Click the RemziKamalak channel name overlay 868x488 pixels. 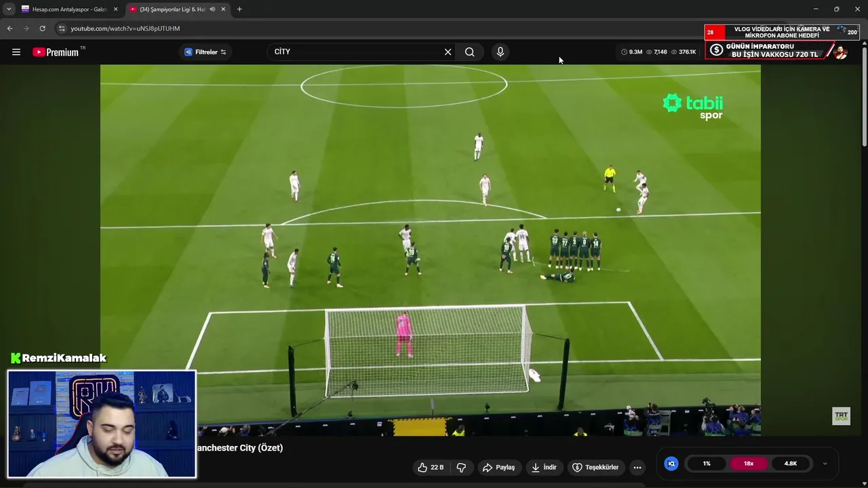tap(59, 358)
